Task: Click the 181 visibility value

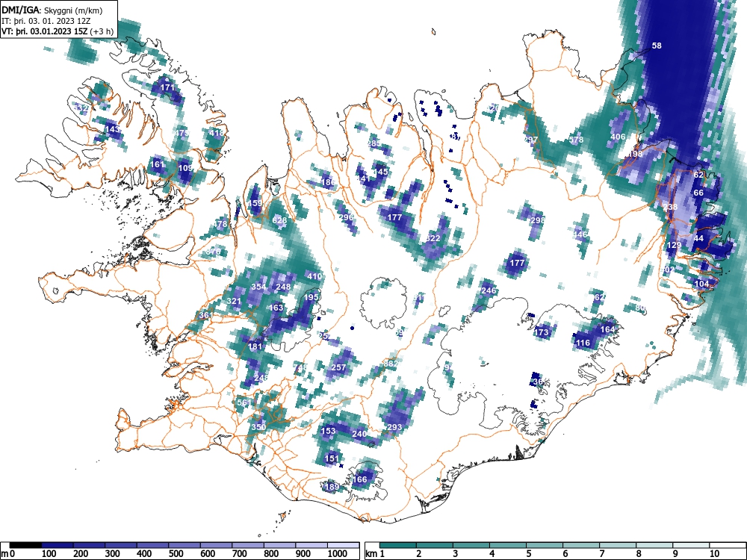Action: coord(255,346)
